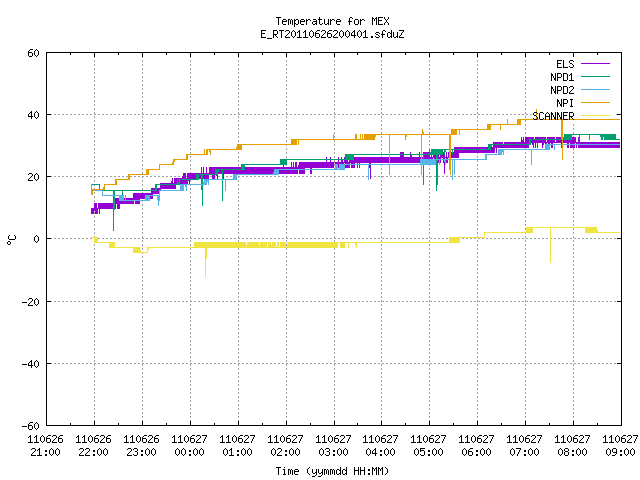Click the NPD2 legend label

pos(562,90)
